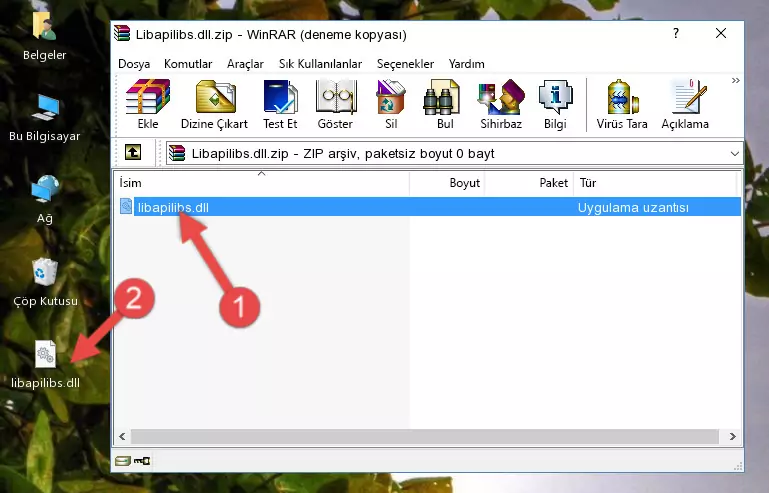Close the WinRAR window
Viewport: 769px width, 493px height.
coord(721,33)
